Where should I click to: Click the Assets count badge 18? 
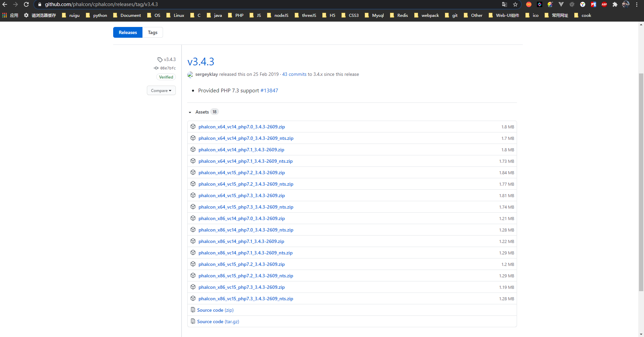215,112
